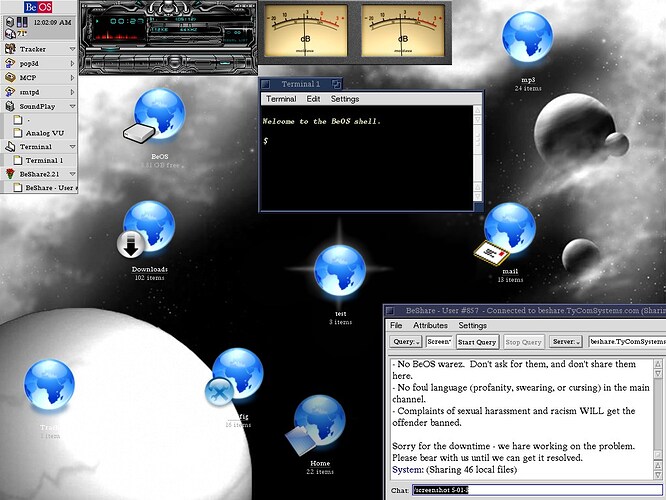Click the Deskbar clock reading 12:02:09 AM

(x=52, y=22)
